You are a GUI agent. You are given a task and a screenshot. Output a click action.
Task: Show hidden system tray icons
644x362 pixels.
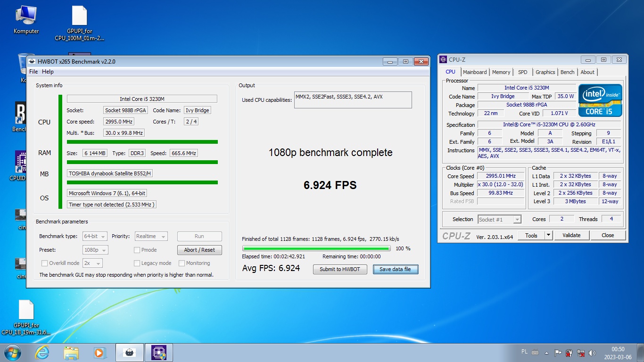[546, 353]
